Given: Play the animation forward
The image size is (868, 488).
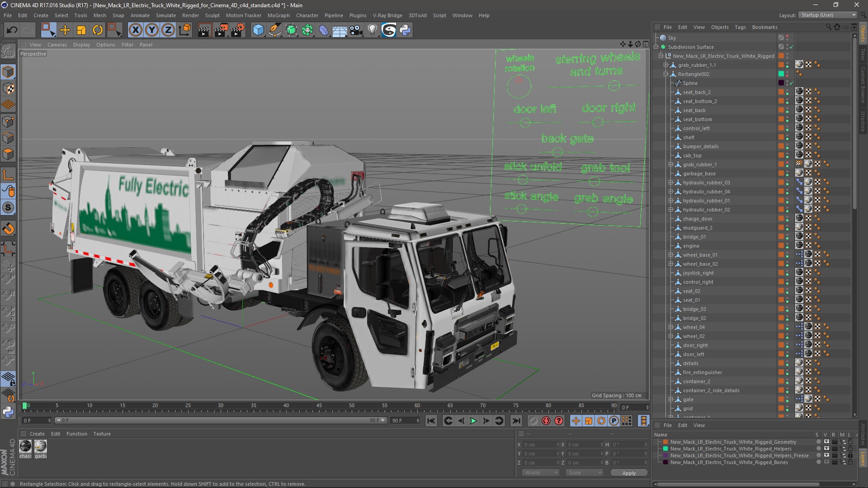Looking at the screenshot, I should (473, 421).
